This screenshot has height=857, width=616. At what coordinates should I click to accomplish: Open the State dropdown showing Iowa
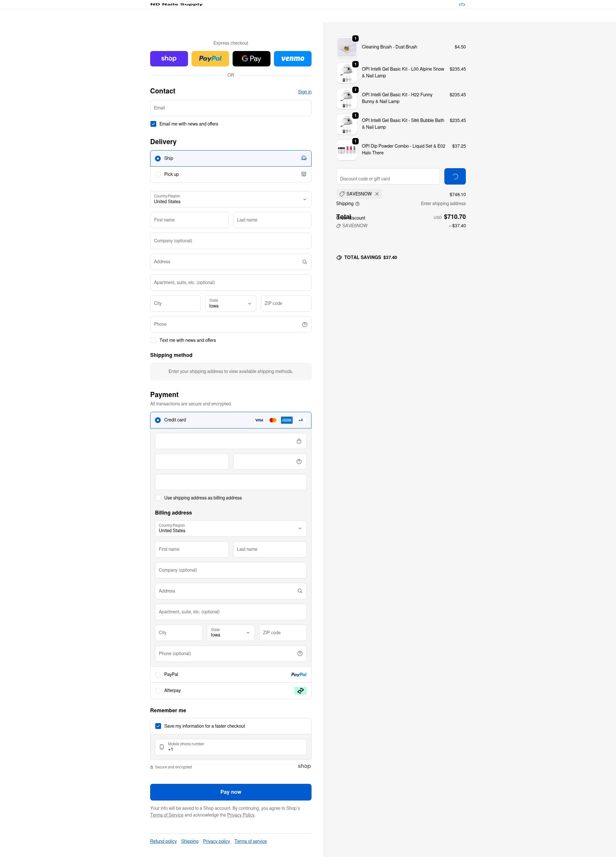[230, 303]
